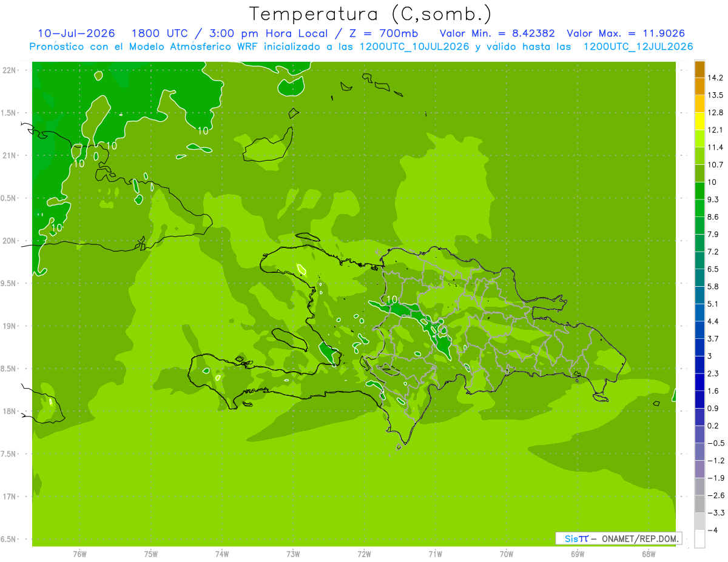728x562 pixels.
Task: Click the 71W longitude label
Action: pos(435,554)
